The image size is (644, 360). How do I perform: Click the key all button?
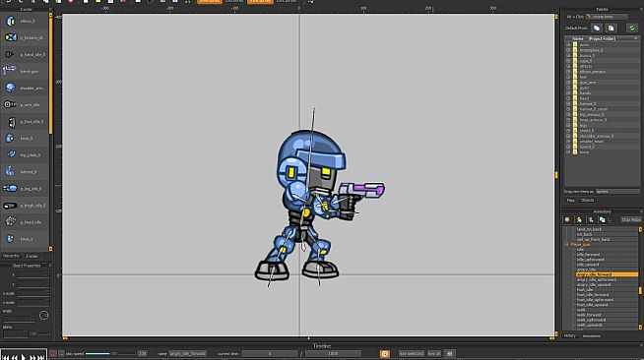(x=433, y=353)
